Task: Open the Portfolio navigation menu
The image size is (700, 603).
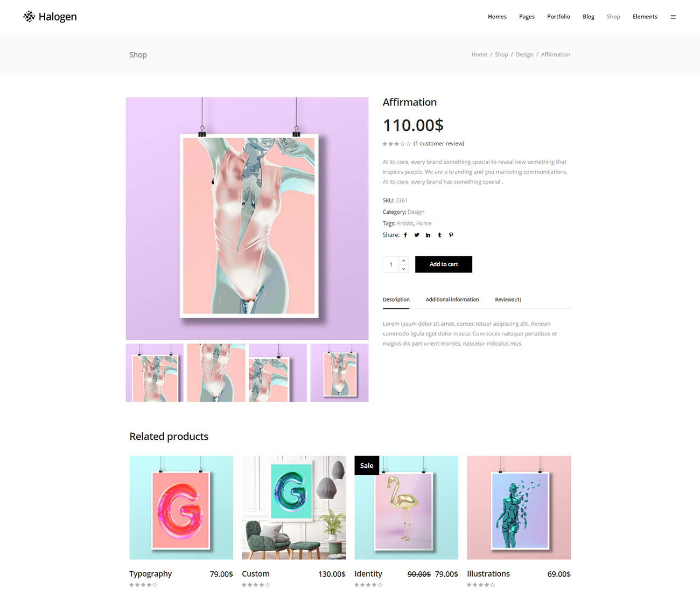Action: pos(558,17)
